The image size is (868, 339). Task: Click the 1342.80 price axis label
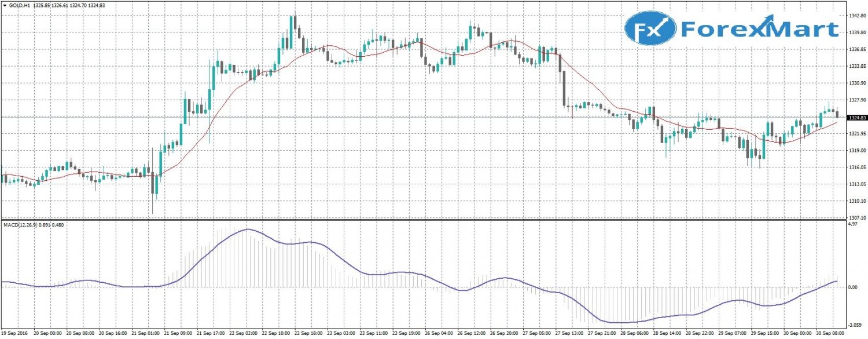[x=856, y=16]
